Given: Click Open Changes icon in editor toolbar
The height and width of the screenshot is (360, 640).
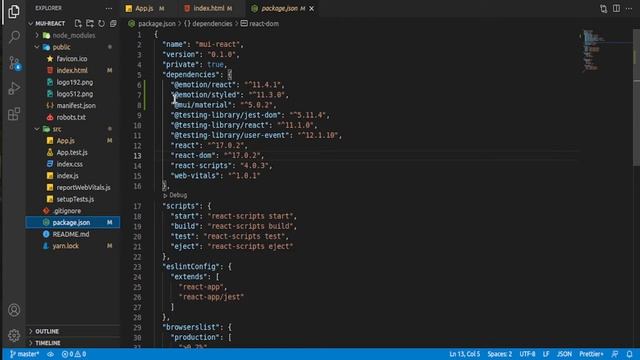Looking at the screenshot, I should click(x=603, y=9).
